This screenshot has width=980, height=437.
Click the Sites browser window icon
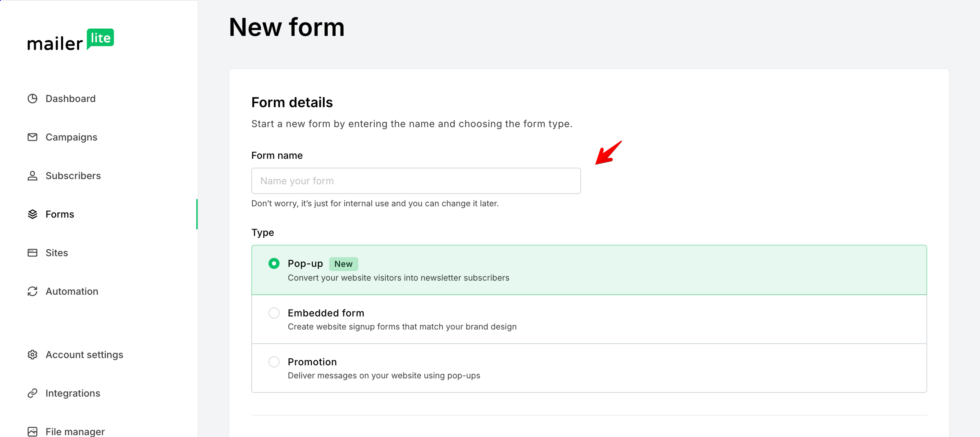pos(32,253)
